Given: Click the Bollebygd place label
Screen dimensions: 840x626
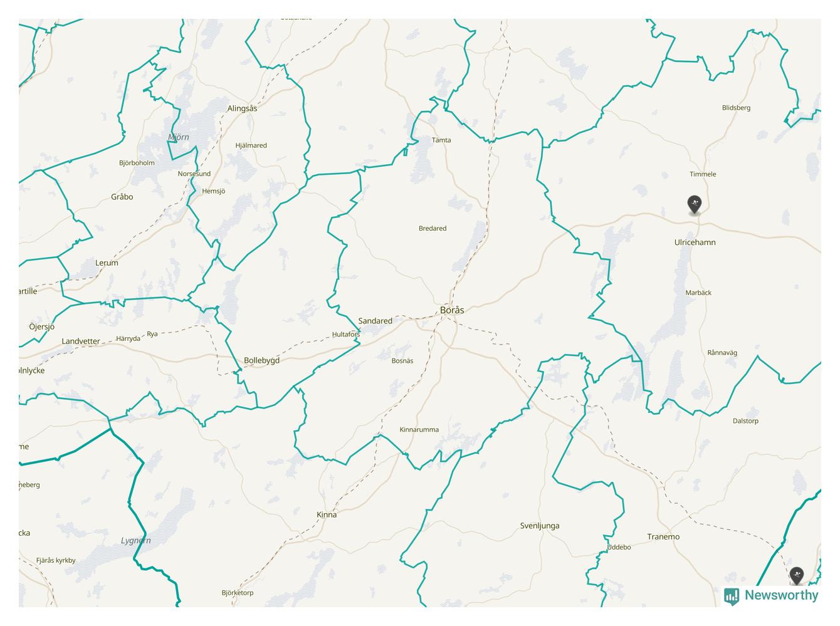Looking at the screenshot, I should click(x=261, y=360).
